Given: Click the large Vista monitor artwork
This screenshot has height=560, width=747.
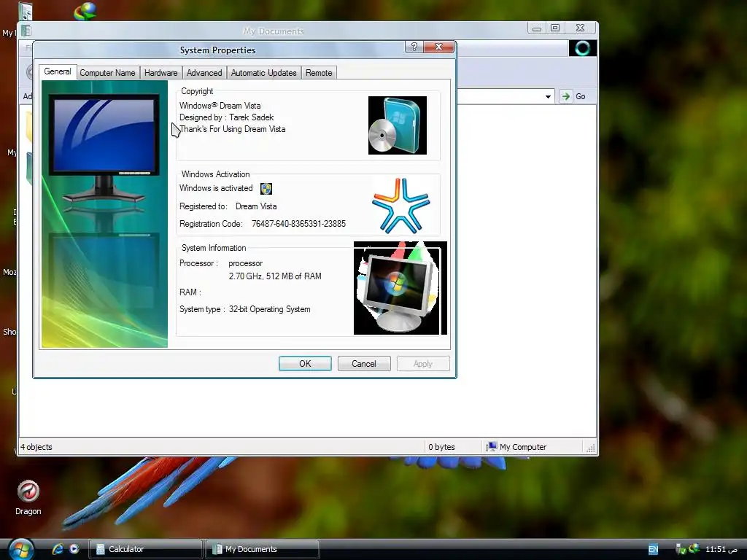Looking at the screenshot, I should (104, 214).
